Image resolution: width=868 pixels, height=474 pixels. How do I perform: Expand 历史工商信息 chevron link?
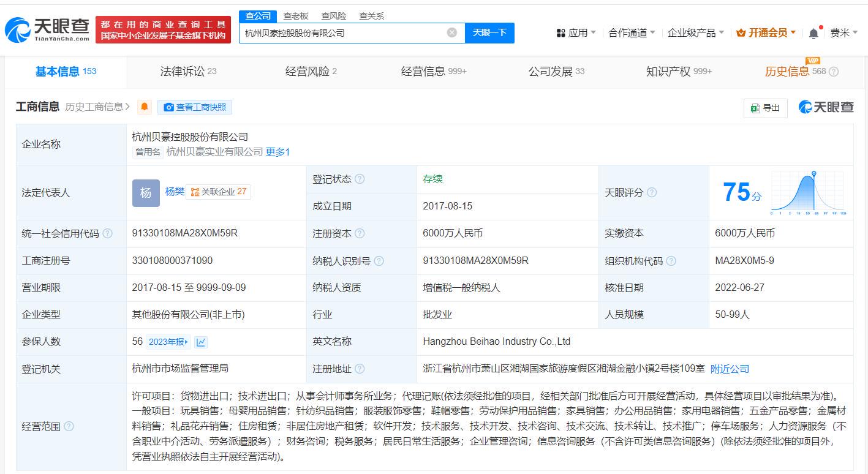(x=98, y=107)
